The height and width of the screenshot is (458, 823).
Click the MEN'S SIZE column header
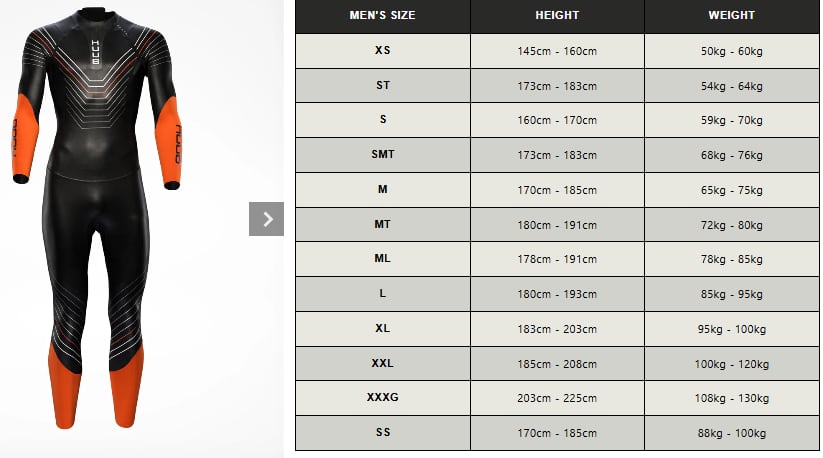click(382, 16)
